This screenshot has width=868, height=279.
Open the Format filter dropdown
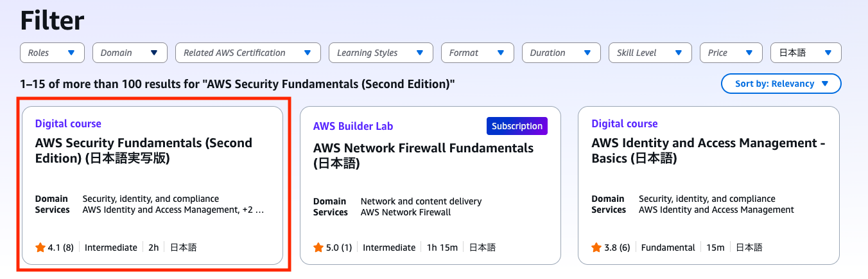coord(478,53)
